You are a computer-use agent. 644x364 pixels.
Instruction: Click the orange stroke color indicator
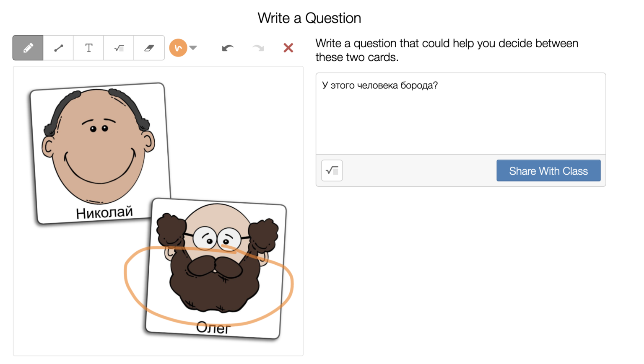[x=178, y=47]
